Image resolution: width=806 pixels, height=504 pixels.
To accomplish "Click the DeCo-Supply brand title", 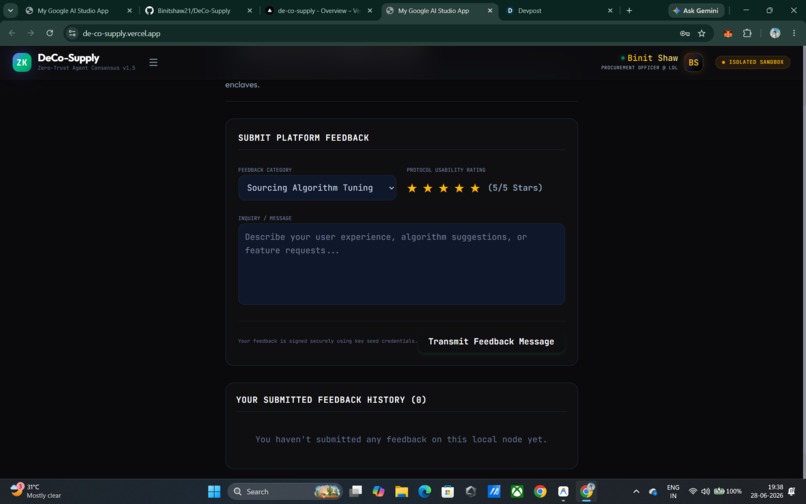I will pyautogui.click(x=68, y=58).
